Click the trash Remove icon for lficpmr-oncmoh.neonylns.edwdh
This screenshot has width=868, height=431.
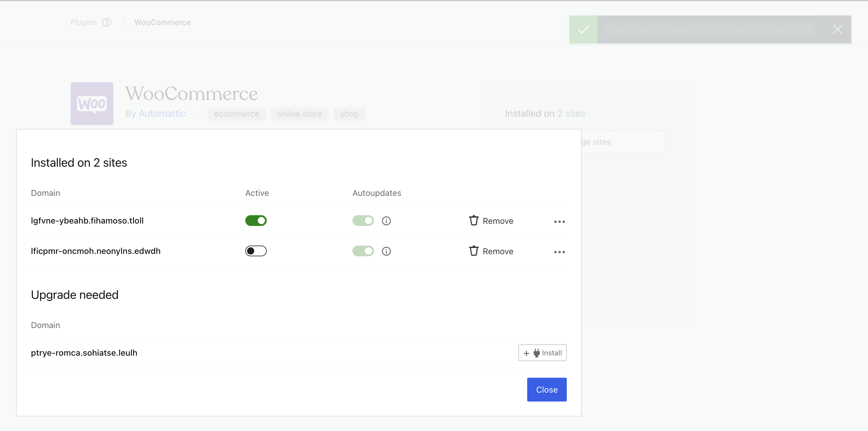(x=473, y=251)
